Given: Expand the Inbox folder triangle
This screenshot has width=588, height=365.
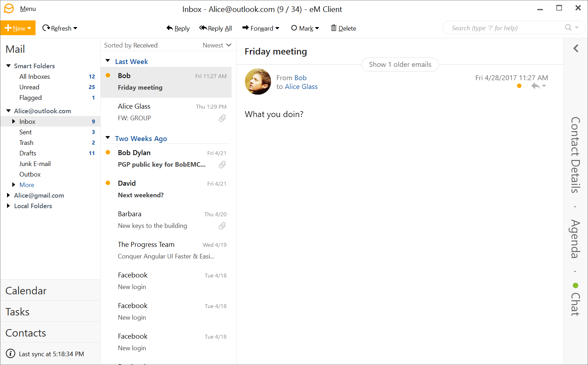Looking at the screenshot, I should pyautogui.click(x=14, y=121).
